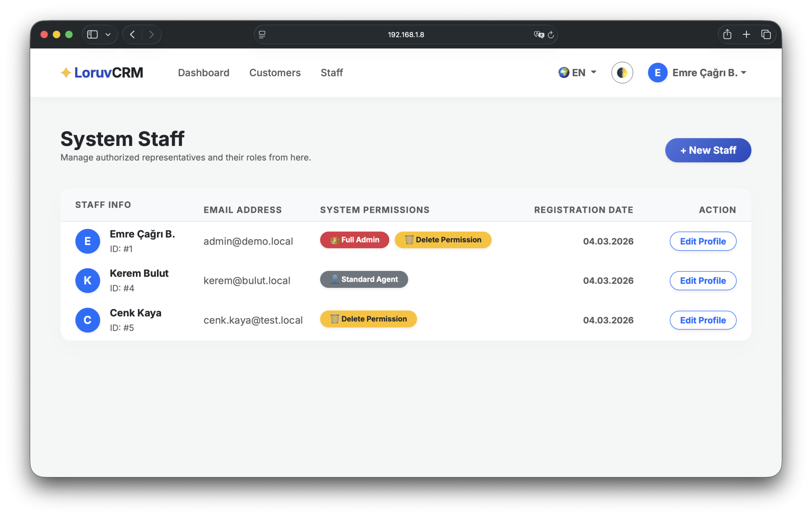
Task: Click the page reload icon
Action: 551,35
